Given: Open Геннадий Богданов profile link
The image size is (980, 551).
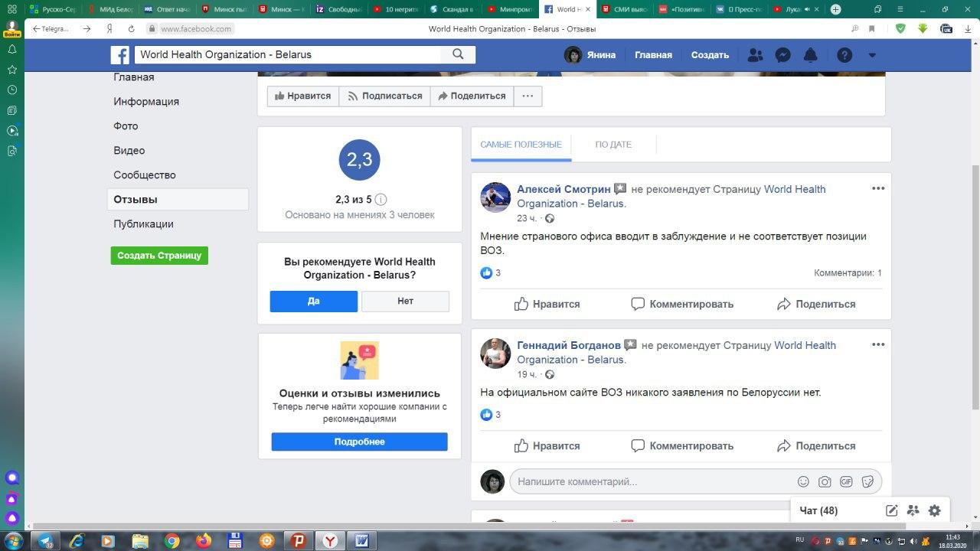Looking at the screenshot, I should coord(569,345).
